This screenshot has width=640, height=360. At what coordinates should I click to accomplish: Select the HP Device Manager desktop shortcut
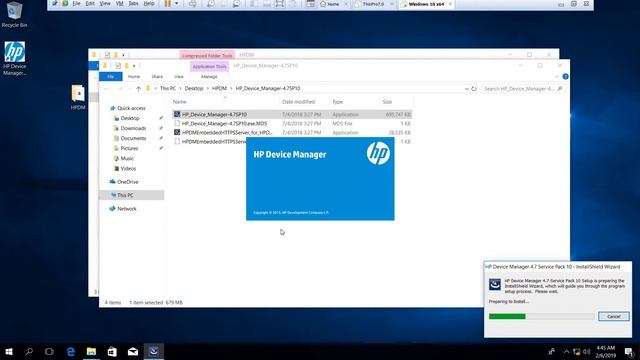point(15,58)
